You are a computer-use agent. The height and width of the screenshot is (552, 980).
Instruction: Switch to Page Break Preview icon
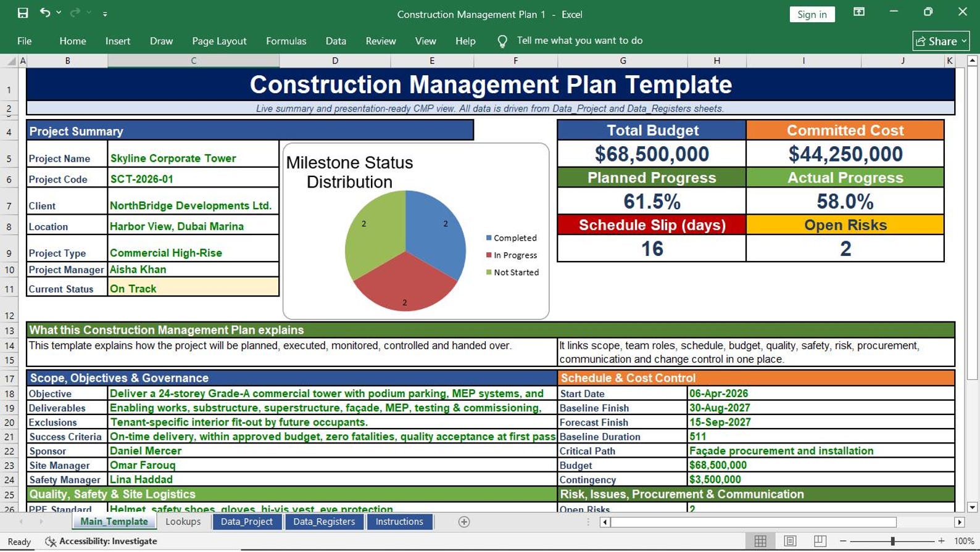pyautogui.click(x=820, y=541)
